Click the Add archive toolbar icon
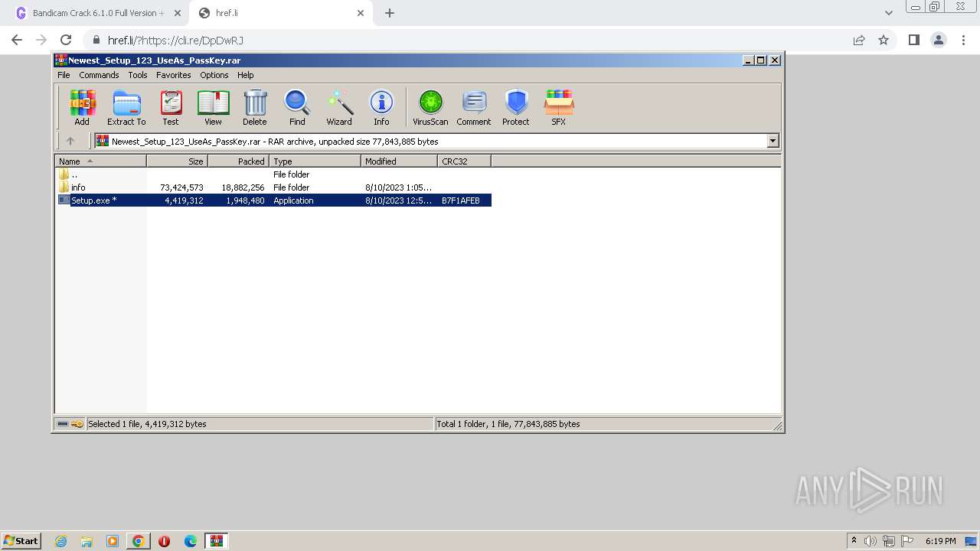Viewport: 980px width, 551px height. (x=82, y=107)
